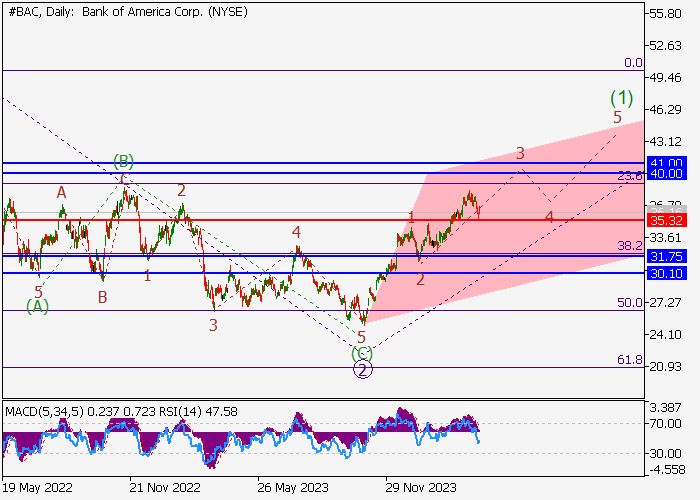Screen dimensions: 700x500
Task: Click the brown C wave label under (B)
Action: 125,180
